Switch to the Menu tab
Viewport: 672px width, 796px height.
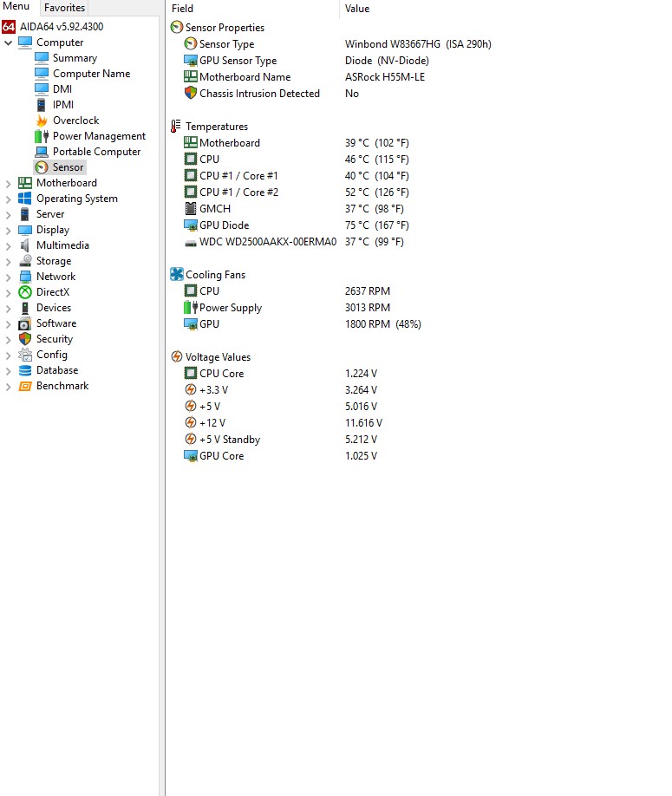coord(16,7)
